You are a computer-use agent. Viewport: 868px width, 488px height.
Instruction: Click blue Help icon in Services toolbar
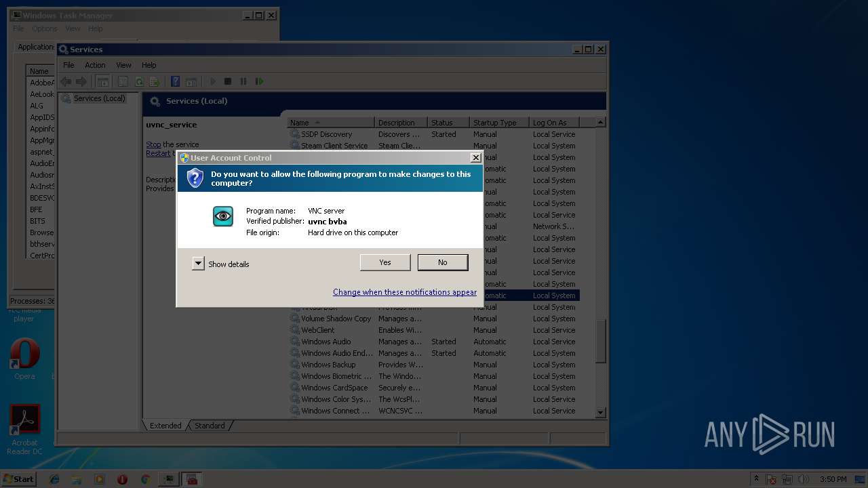[x=175, y=81]
